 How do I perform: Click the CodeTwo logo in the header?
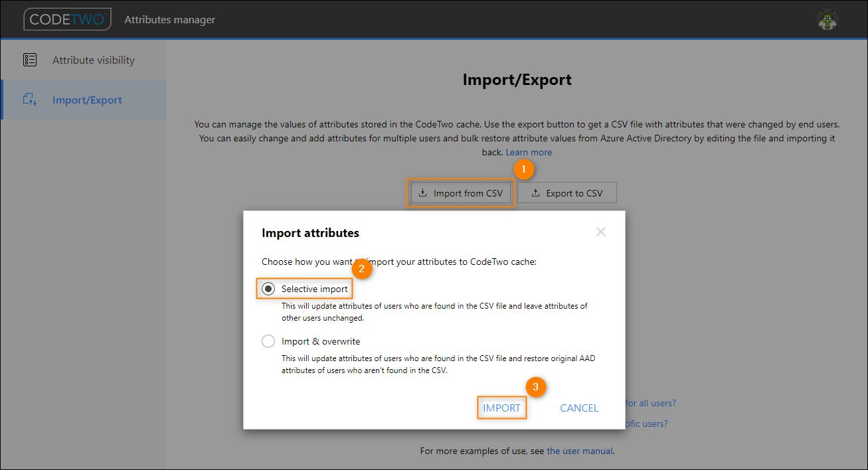click(x=67, y=19)
